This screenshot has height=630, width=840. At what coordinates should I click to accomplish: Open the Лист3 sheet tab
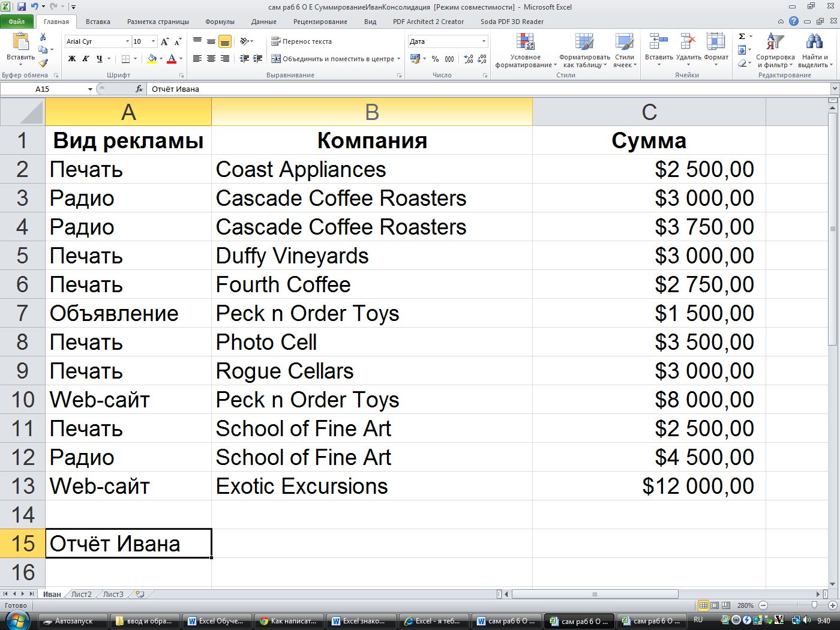(113, 594)
